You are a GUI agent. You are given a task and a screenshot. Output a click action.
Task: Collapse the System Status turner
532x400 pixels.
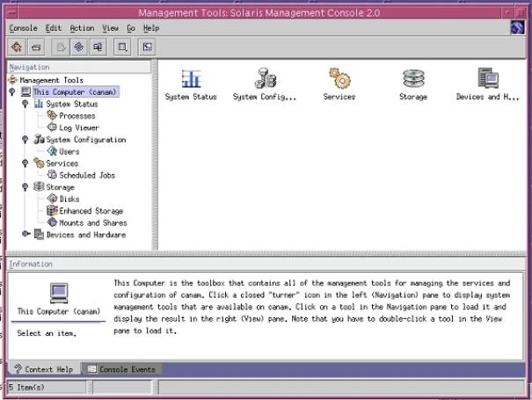(x=26, y=104)
